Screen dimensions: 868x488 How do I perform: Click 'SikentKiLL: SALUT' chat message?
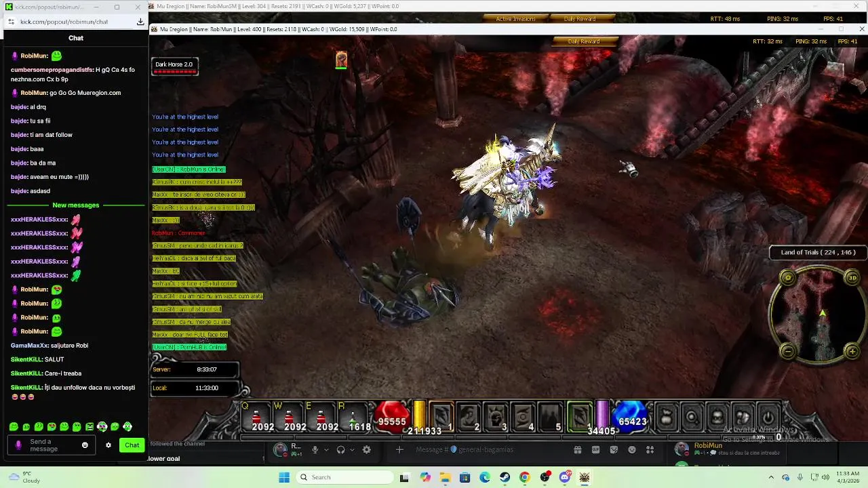coord(37,359)
